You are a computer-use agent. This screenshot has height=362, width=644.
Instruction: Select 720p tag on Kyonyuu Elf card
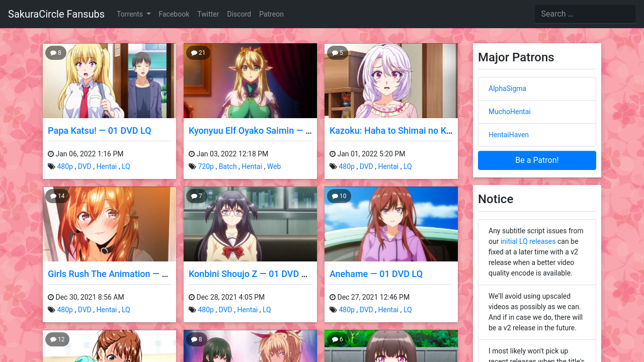pos(206,166)
